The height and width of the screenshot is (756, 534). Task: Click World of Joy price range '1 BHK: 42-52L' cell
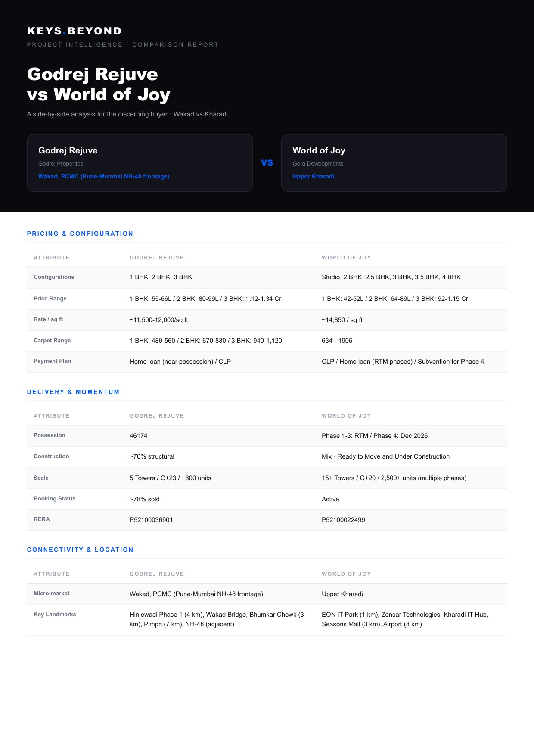point(395,299)
